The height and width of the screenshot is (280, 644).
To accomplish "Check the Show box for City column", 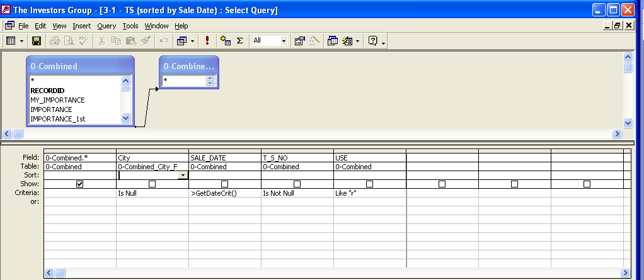I will 152,184.
